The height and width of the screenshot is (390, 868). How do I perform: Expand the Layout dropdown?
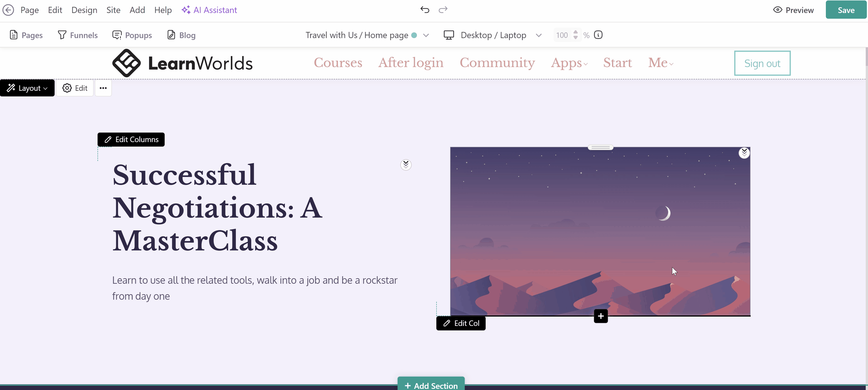pos(27,88)
